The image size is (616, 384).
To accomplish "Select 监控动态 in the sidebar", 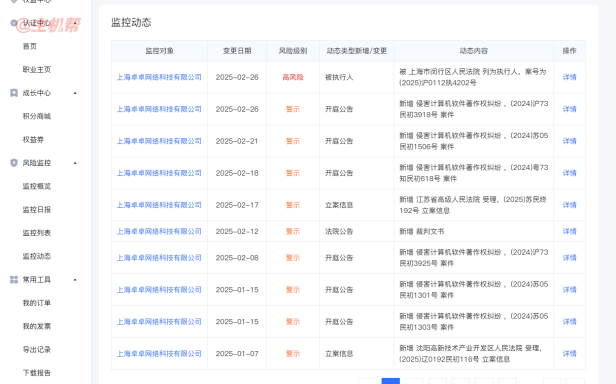I will pos(37,256).
